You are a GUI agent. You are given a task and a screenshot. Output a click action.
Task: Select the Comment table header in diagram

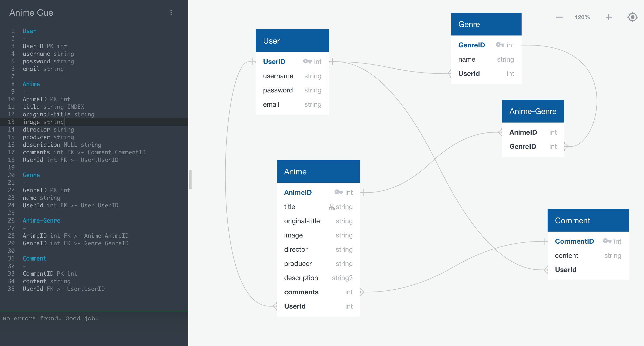point(588,220)
